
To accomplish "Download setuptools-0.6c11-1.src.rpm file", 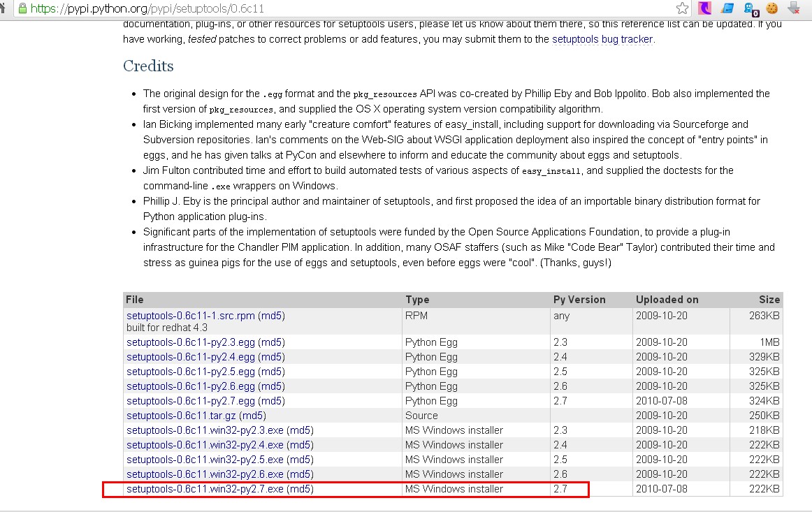I will pyautogui.click(x=191, y=316).
